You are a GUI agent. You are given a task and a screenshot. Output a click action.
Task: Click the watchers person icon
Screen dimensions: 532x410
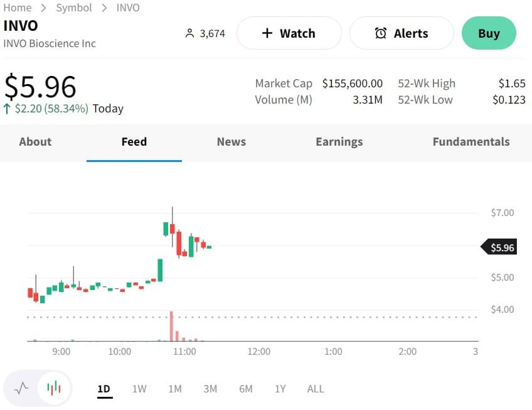[x=189, y=33]
